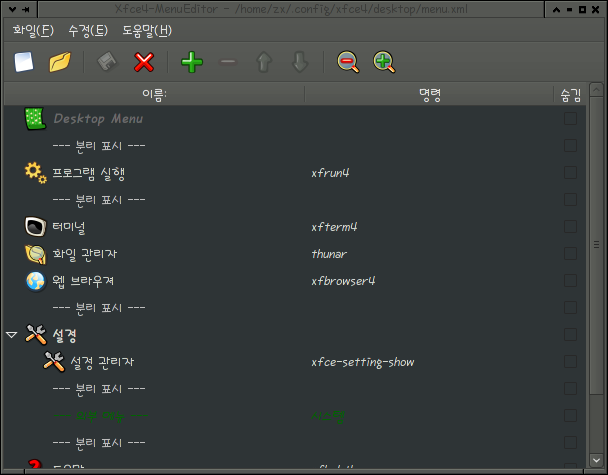The width and height of the screenshot is (608, 475).
Task: Add an entry with green plus icon
Action: coord(192,62)
